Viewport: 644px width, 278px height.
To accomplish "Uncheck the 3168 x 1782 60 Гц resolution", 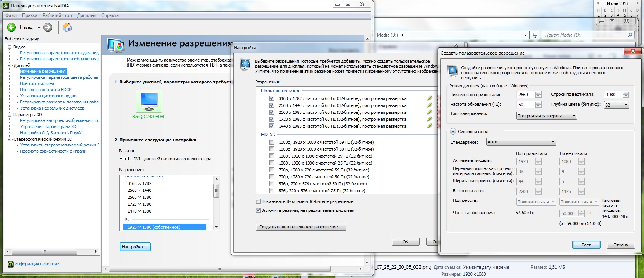I will 272,98.
